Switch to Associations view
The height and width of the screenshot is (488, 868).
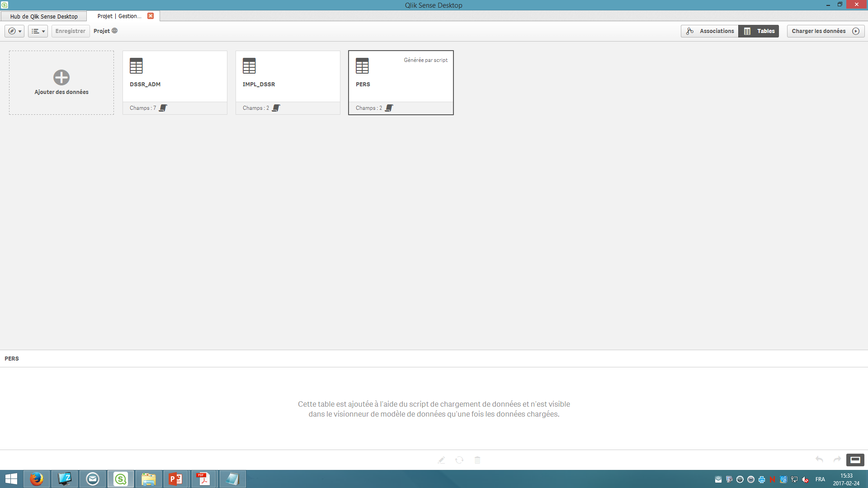coord(710,31)
